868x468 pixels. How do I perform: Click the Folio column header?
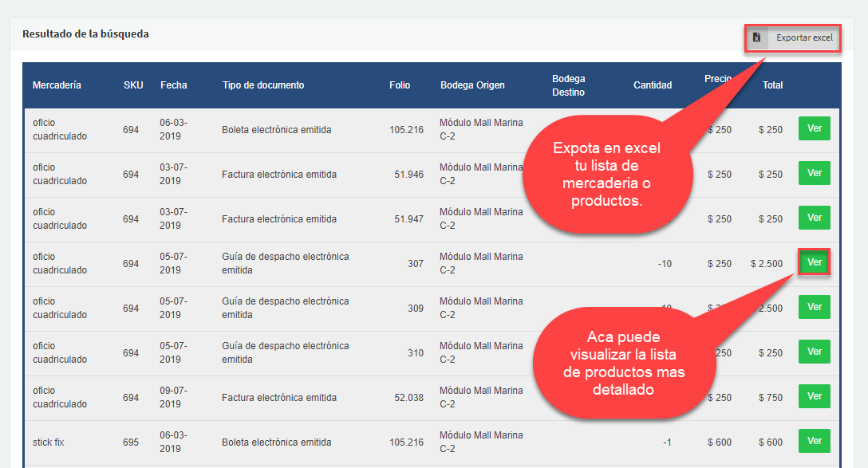tap(400, 85)
